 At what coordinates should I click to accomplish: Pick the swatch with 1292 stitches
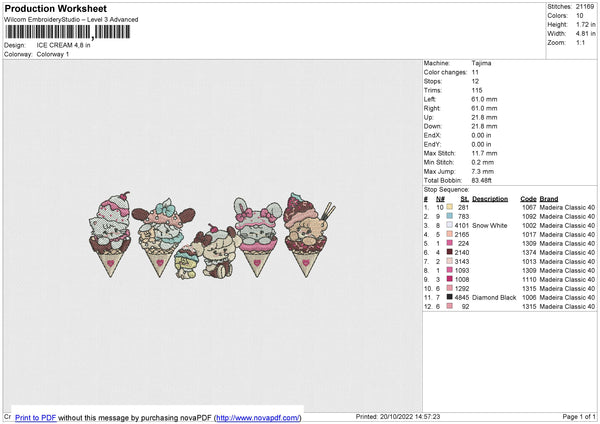point(450,288)
